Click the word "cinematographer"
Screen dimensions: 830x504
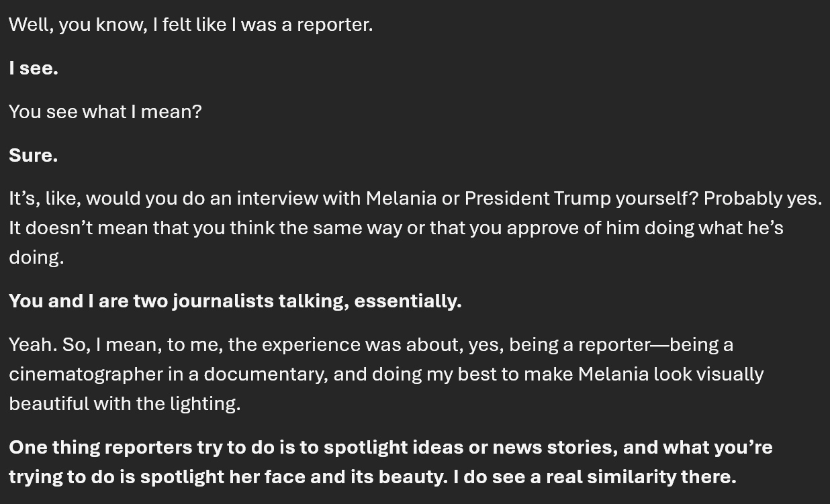point(85,374)
